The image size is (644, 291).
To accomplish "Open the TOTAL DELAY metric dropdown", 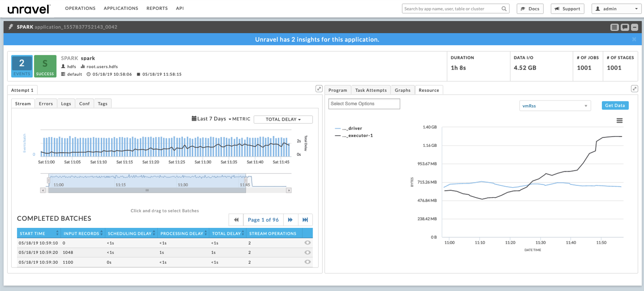I will [283, 119].
